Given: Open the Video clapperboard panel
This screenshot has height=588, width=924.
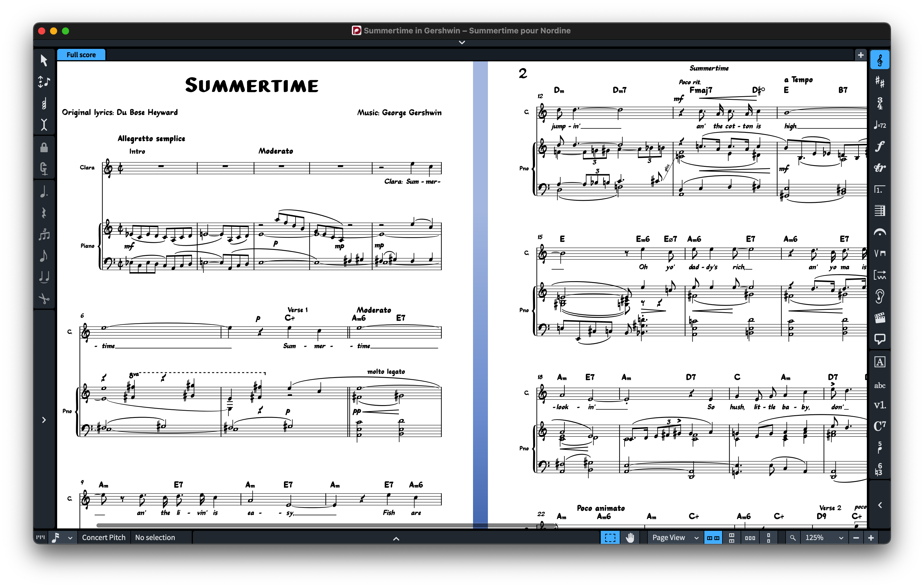Looking at the screenshot, I should (x=879, y=318).
